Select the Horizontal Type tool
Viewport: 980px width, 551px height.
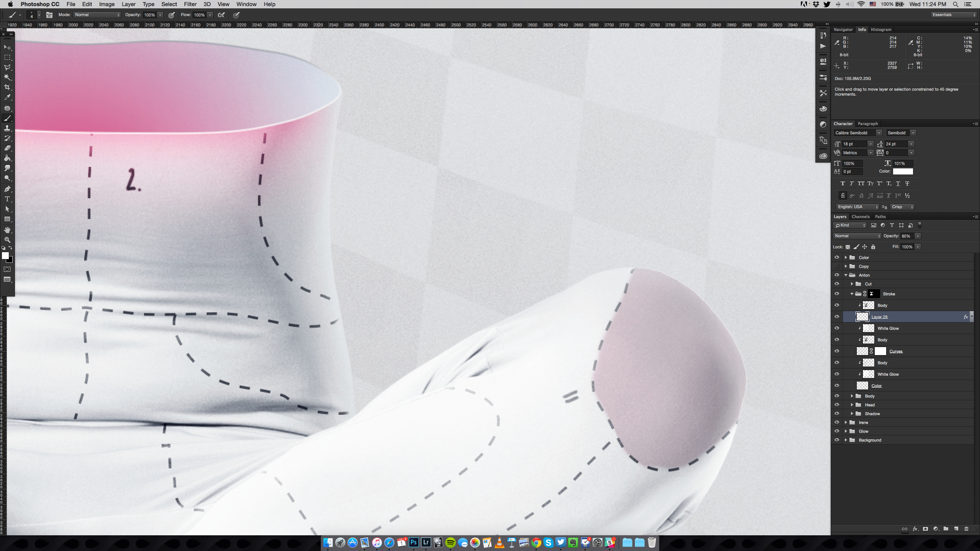[7, 199]
